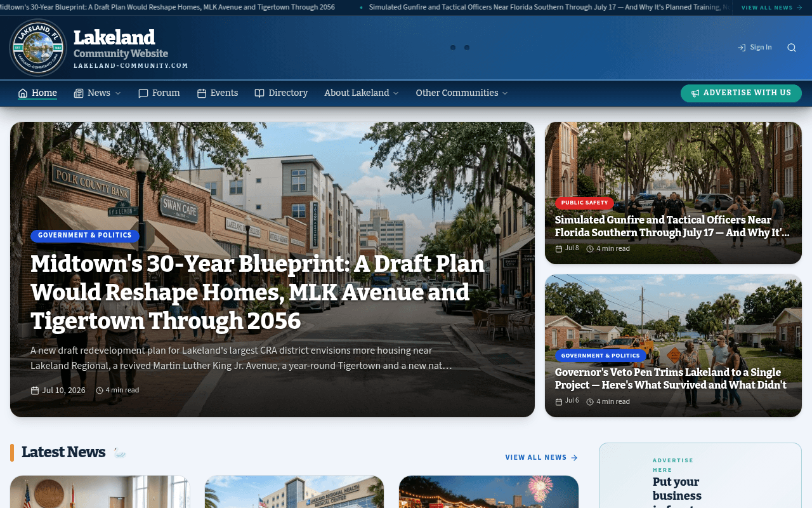
Task: Click the calendar icon beside Jul 10, 2026
Action: tap(35, 391)
